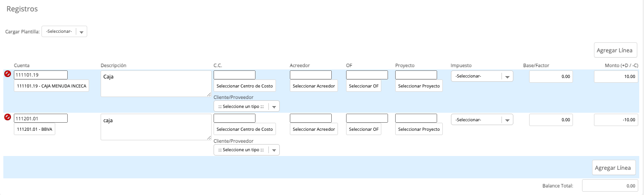This screenshot has height=195, width=644.
Task: Expand Impuesto dropdown in first row
Action: click(482, 76)
